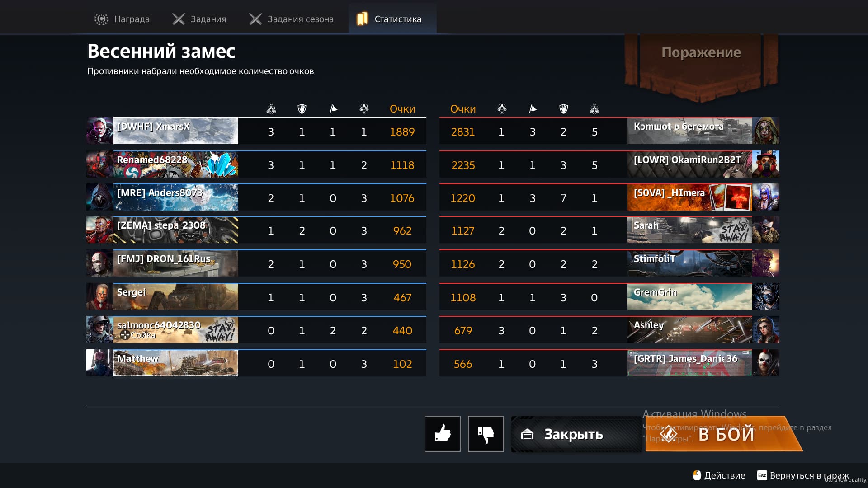Switch to the Награда tab
The image size is (868, 488).
[122, 19]
